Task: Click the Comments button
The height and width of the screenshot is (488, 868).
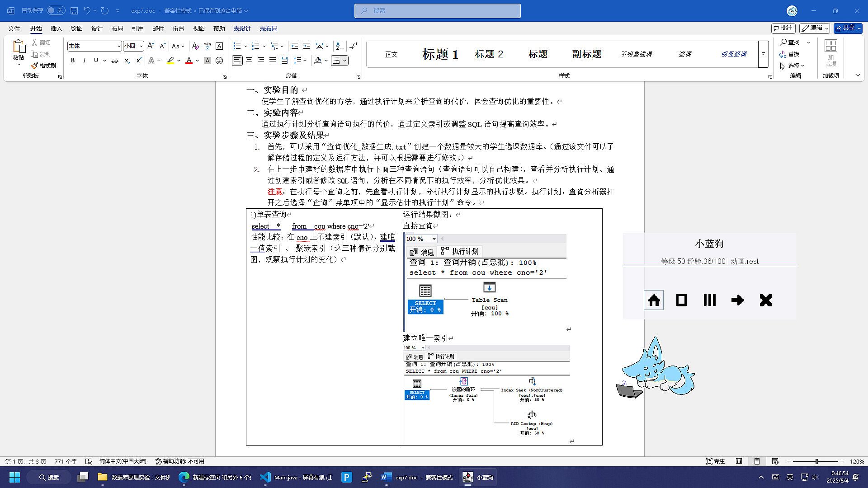Action: pyautogui.click(x=783, y=28)
